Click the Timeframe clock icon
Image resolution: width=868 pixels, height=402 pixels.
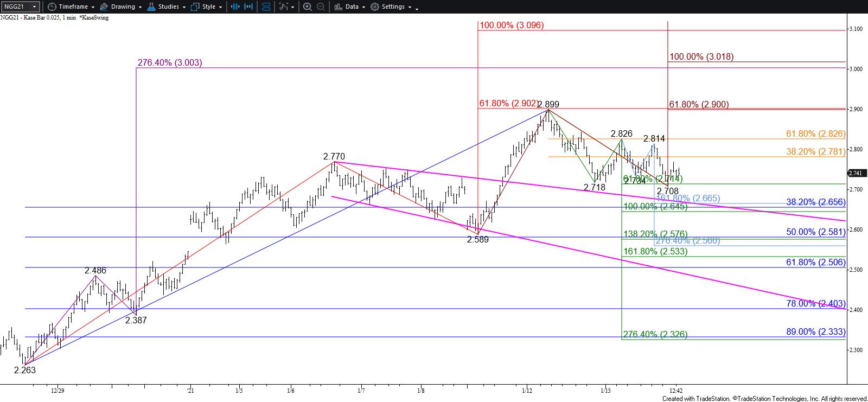(52, 7)
